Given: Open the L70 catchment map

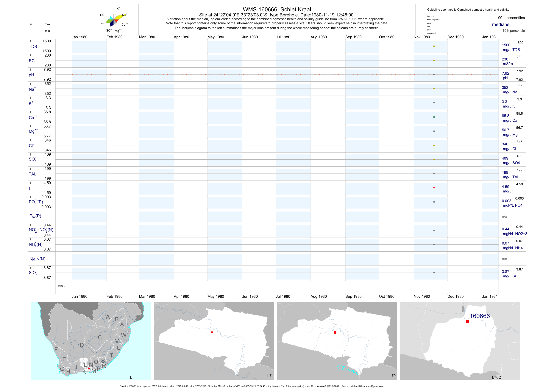Looking at the screenshot, I should point(337,341).
